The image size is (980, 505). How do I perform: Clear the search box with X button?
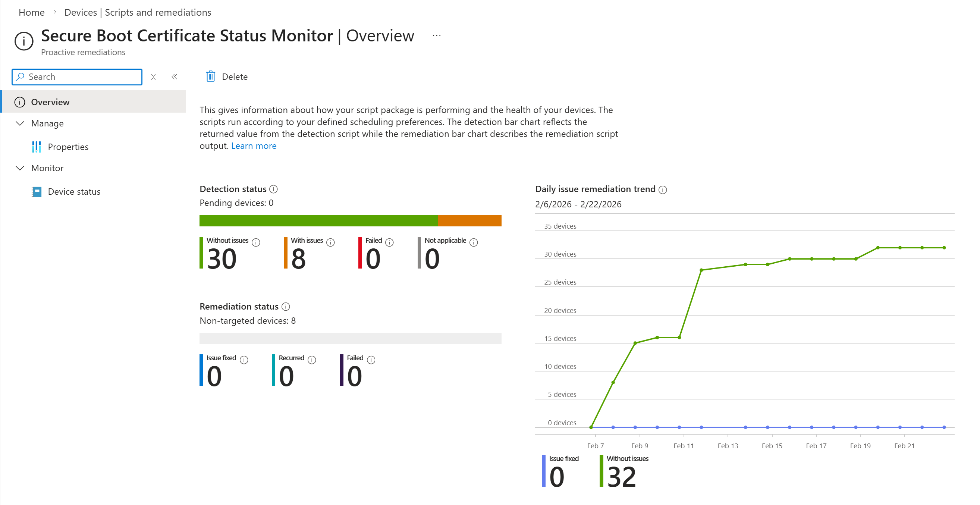[x=153, y=76]
